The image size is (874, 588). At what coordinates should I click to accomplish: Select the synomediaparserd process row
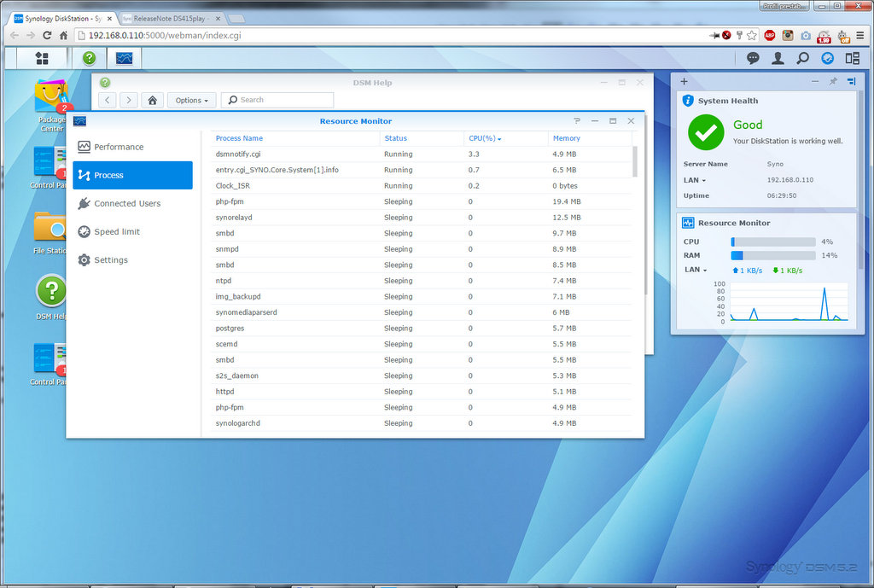422,312
